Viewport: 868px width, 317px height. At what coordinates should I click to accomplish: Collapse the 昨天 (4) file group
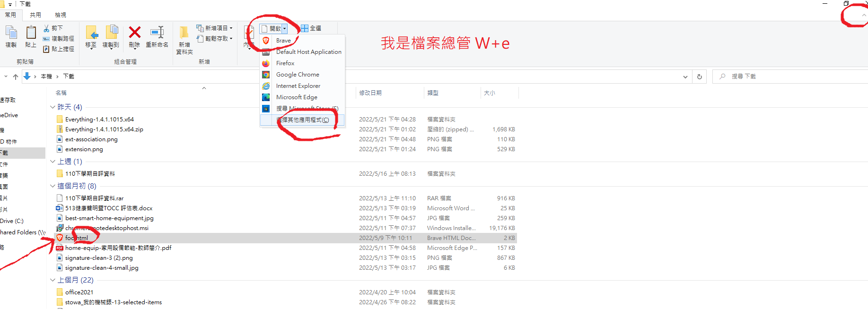(53, 107)
